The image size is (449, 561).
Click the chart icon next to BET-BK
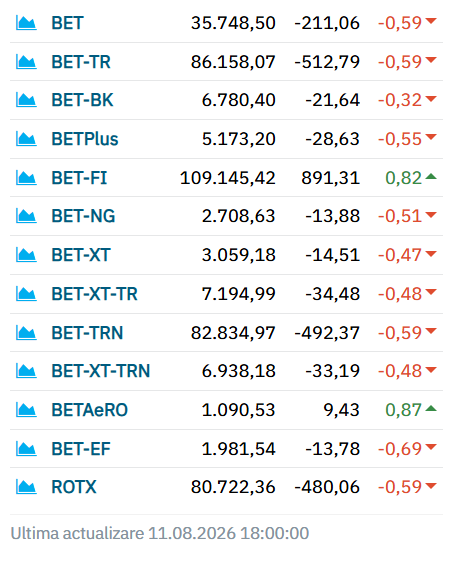tap(26, 100)
